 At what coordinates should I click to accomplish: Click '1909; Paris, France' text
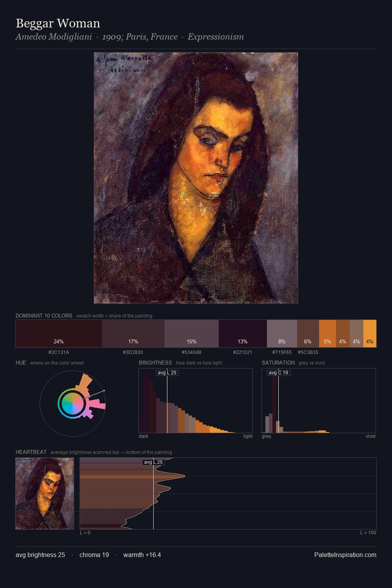click(140, 37)
